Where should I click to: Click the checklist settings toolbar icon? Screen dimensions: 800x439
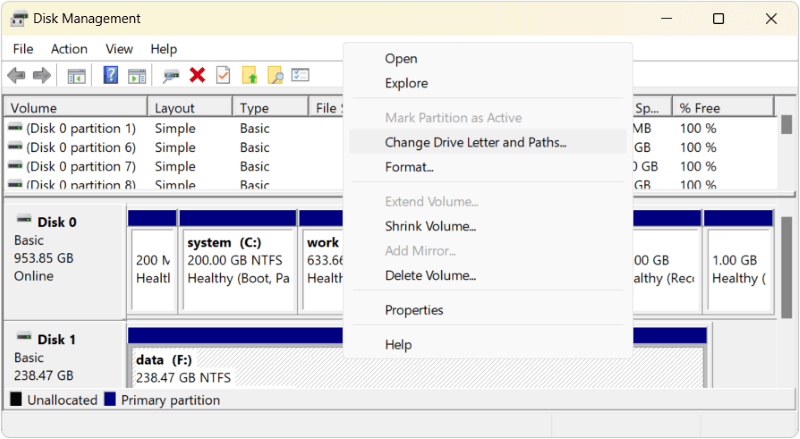pos(301,75)
